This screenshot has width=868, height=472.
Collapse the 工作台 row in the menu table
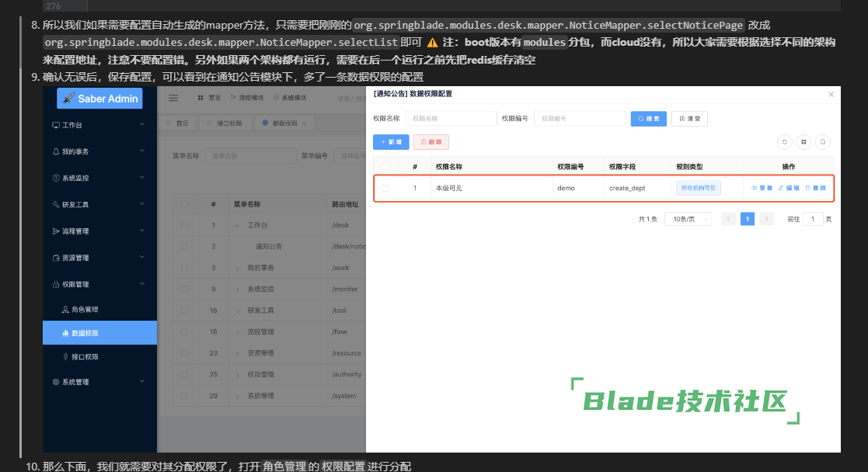coord(238,226)
